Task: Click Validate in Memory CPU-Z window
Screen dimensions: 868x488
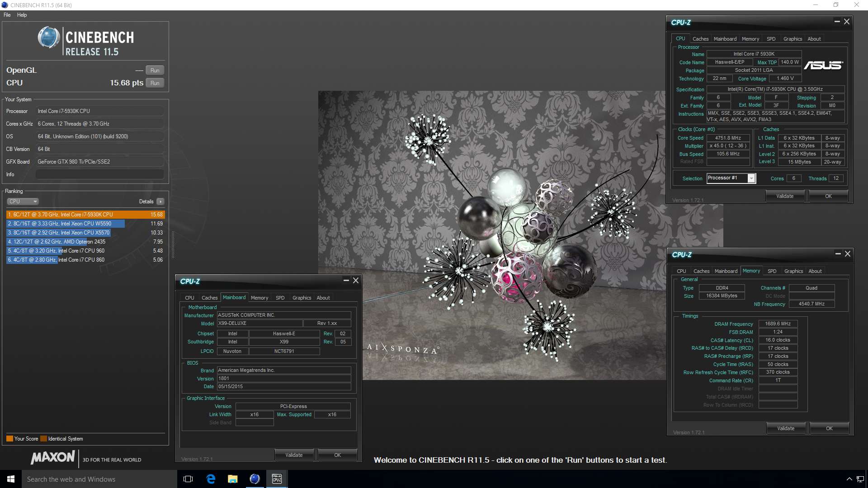Action: [786, 428]
